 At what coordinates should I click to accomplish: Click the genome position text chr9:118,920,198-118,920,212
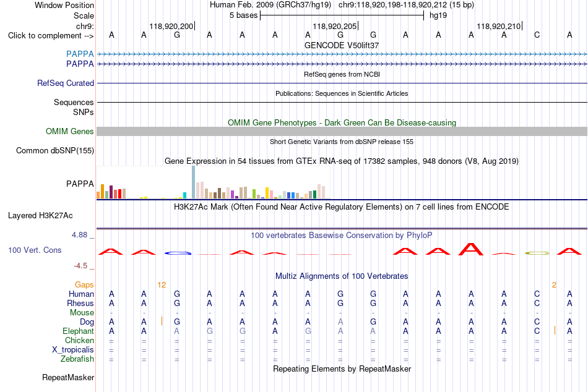(x=392, y=5)
